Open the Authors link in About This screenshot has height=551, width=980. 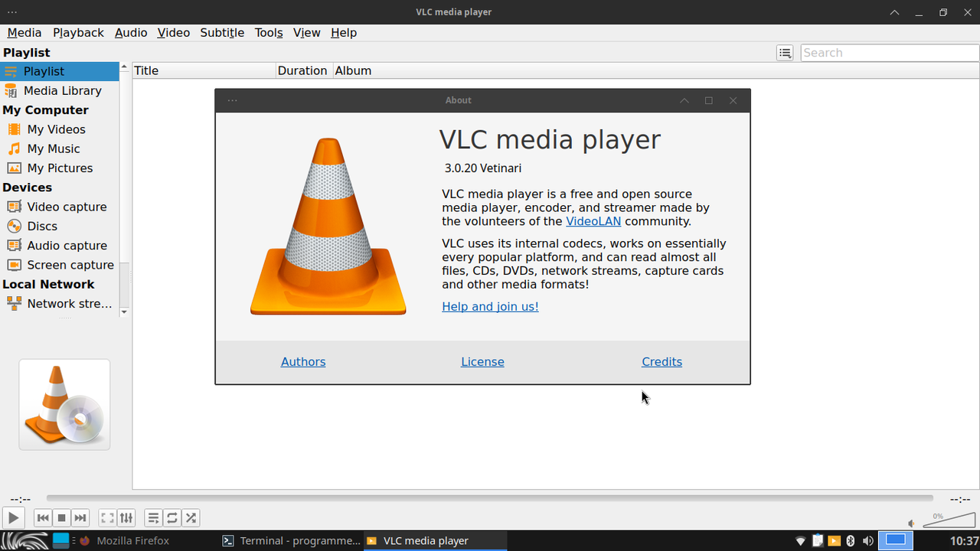tap(303, 362)
